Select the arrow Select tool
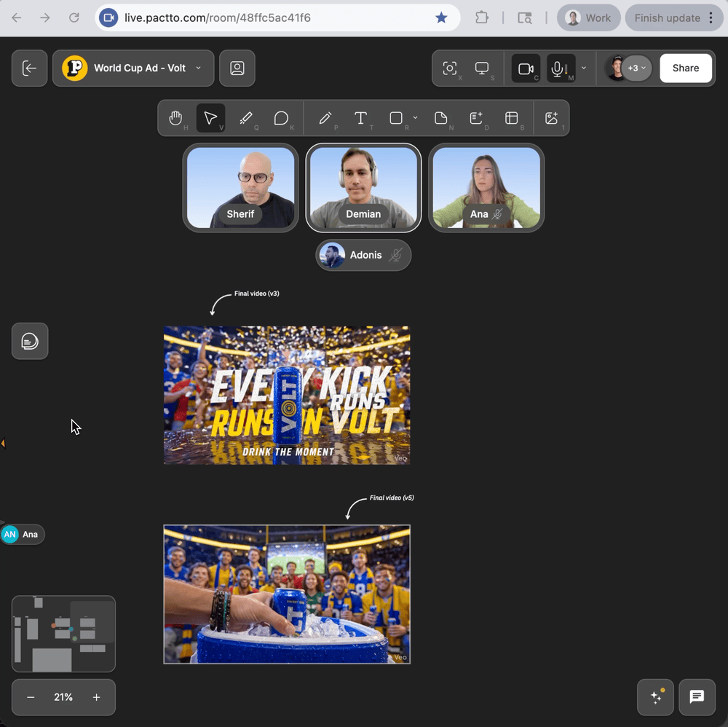The height and width of the screenshot is (727, 728). [x=211, y=118]
